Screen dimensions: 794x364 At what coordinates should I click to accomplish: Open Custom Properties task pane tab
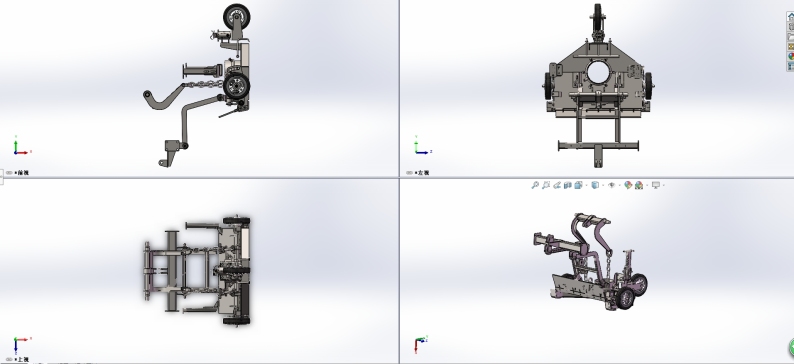coord(790,66)
